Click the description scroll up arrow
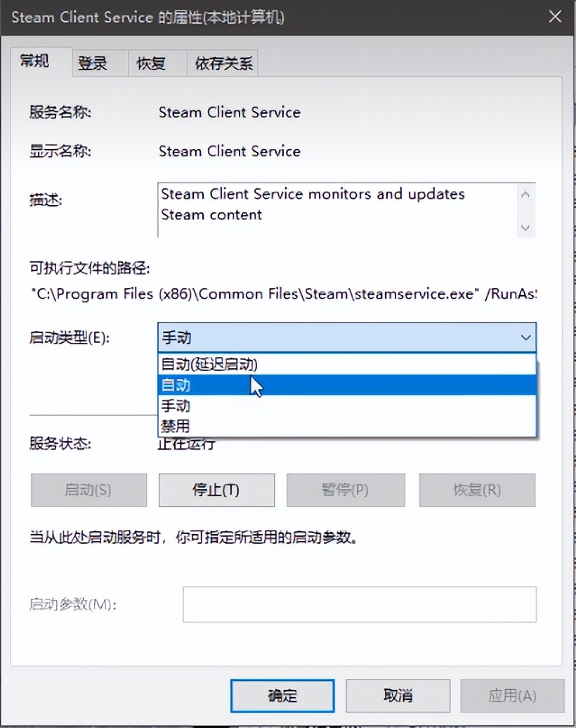576x728 pixels. (525, 195)
